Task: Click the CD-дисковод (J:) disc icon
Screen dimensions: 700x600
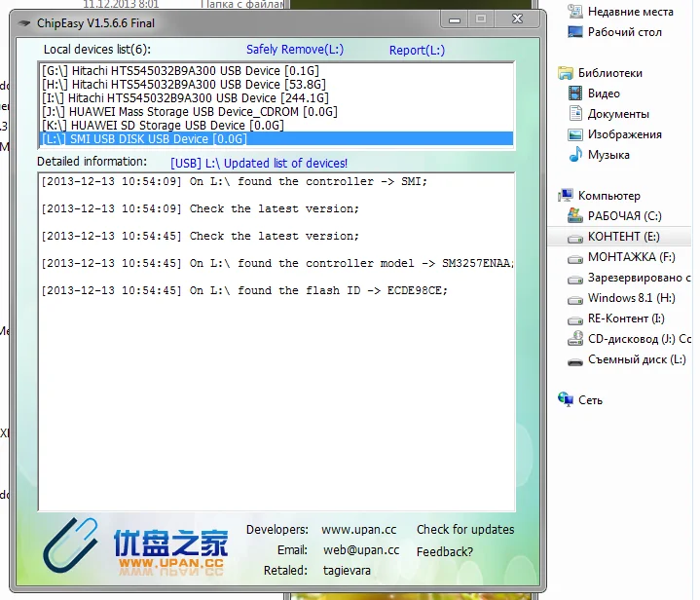Action: [575, 339]
